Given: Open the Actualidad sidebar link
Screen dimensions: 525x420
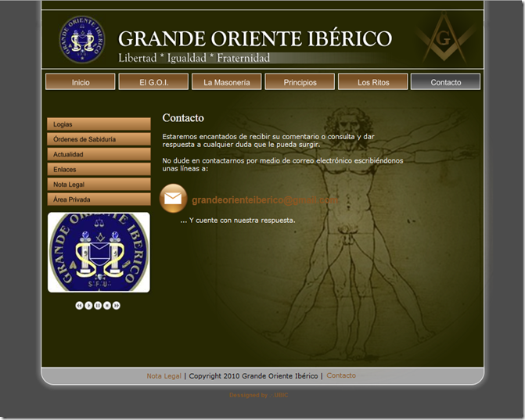Looking at the screenshot, I should tap(99, 154).
